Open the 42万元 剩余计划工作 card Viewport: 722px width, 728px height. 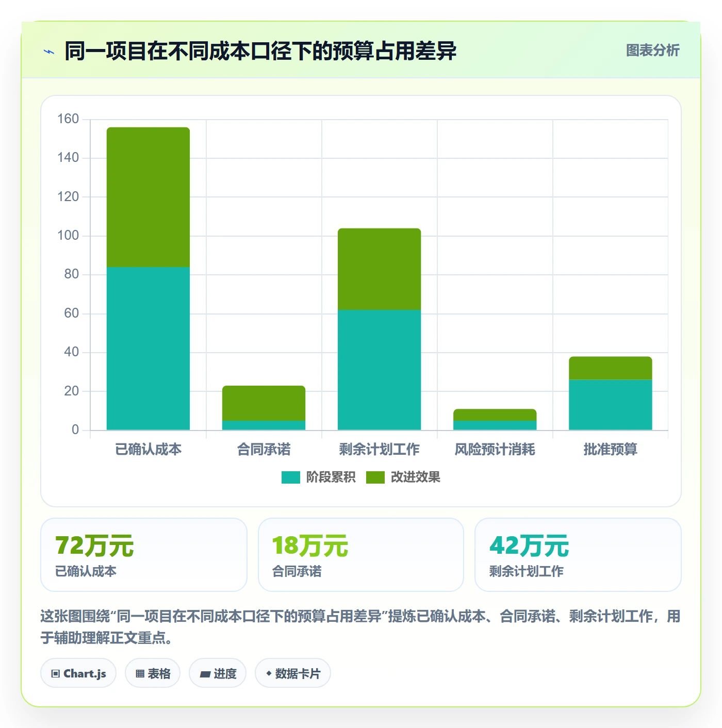point(578,555)
